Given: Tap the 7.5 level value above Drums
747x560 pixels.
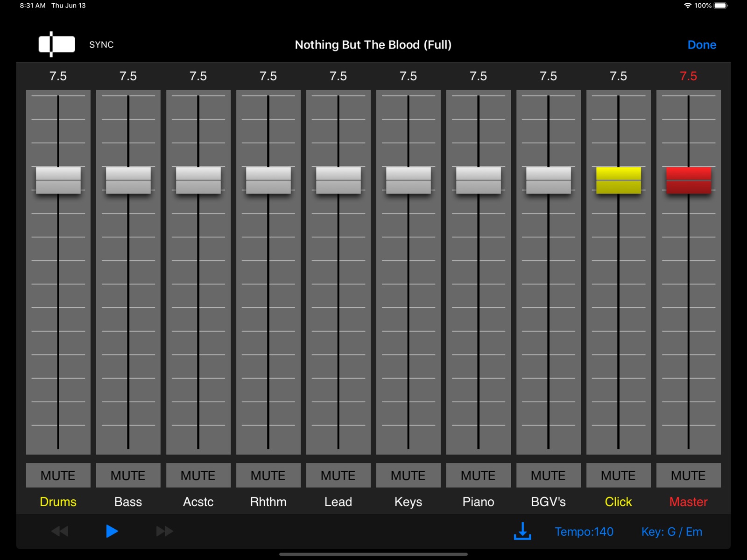Looking at the screenshot, I should [x=58, y=76].
